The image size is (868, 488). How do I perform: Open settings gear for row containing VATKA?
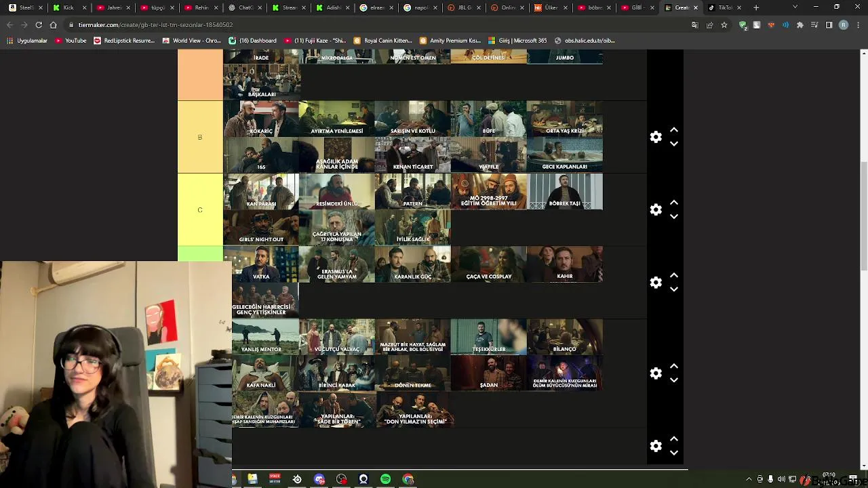[656, 282]
